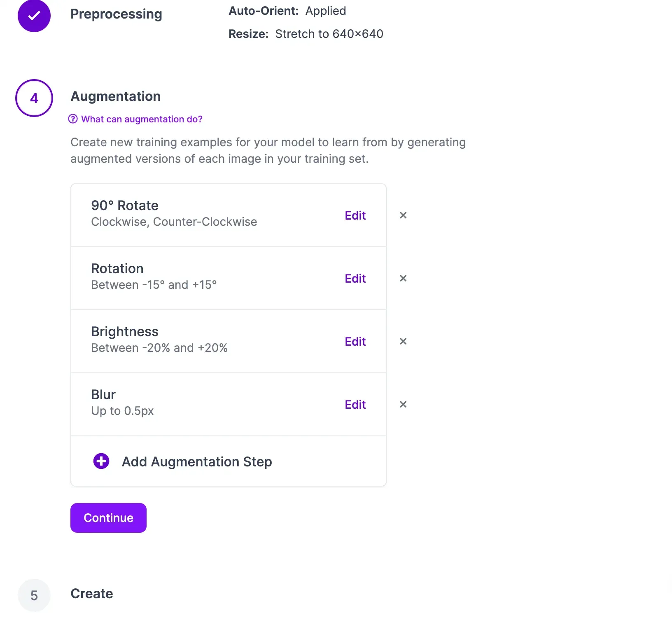
Task: Open "What can augmentation do?" help link
Action: tap(142, 119)
